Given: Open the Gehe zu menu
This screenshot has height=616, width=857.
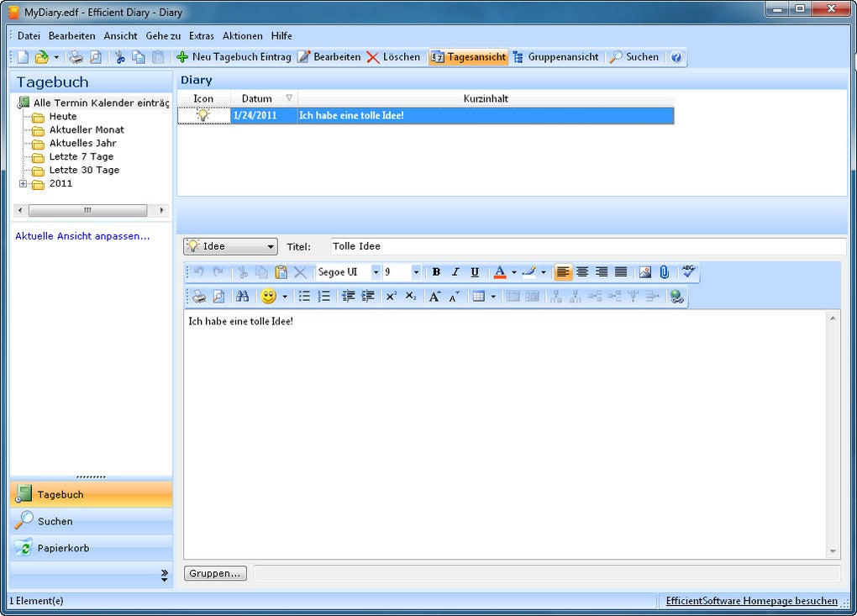Looking at the screenshot, I should tap(163, 36).
